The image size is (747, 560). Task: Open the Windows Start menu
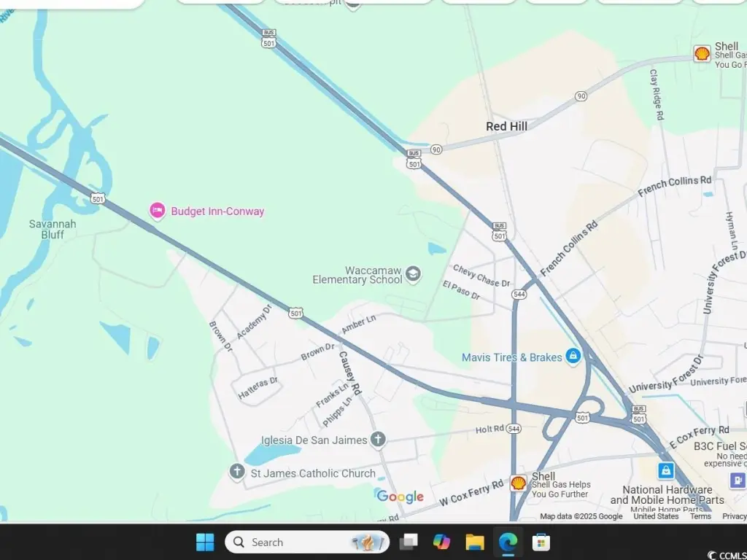click(205, 542)
